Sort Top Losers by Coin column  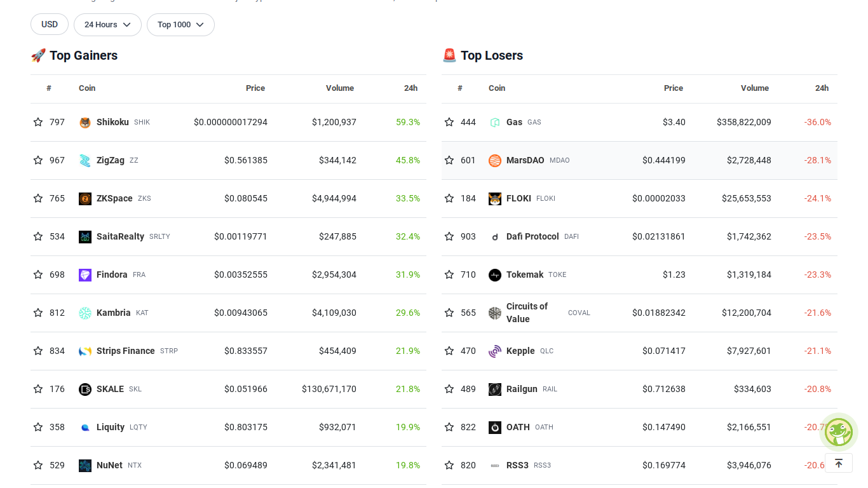point(497,88)
